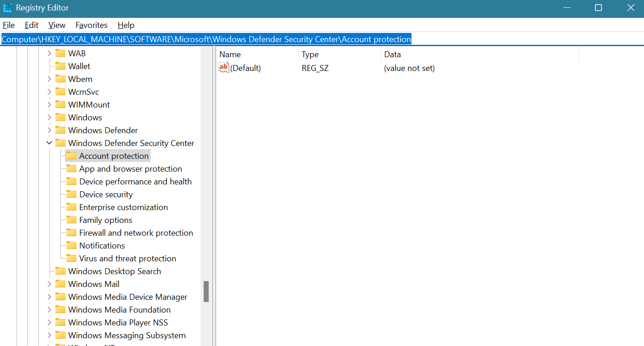Click the Virus and threat protection folder icon
The height and width of the screenshot is (346, 644).
click(71, 258)
